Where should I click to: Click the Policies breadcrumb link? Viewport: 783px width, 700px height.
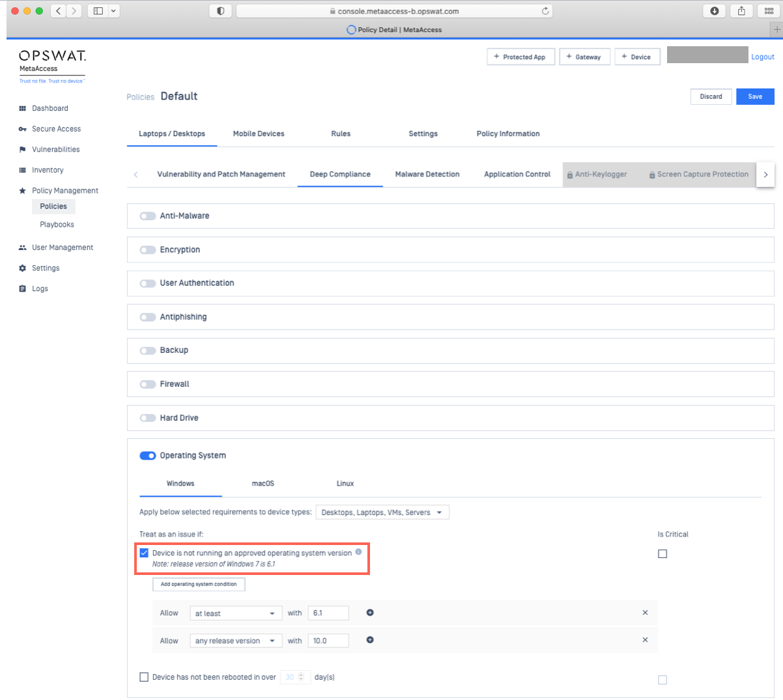click(141, 97)
